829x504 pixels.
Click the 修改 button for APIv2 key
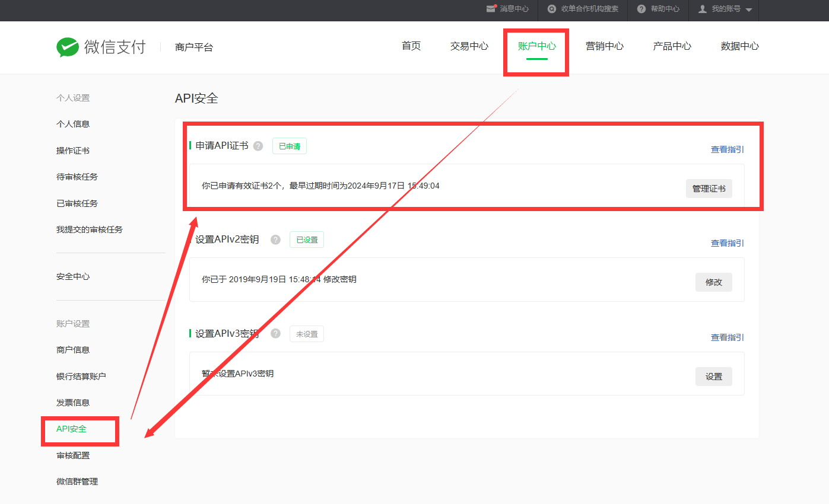tap(714, 282)
